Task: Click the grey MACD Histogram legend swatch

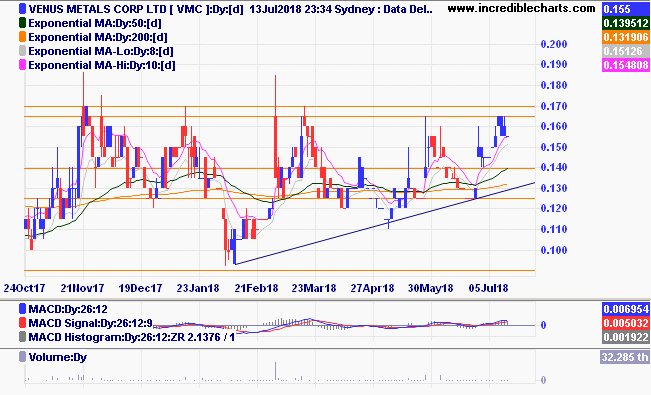Action: (x=22, y=337)
